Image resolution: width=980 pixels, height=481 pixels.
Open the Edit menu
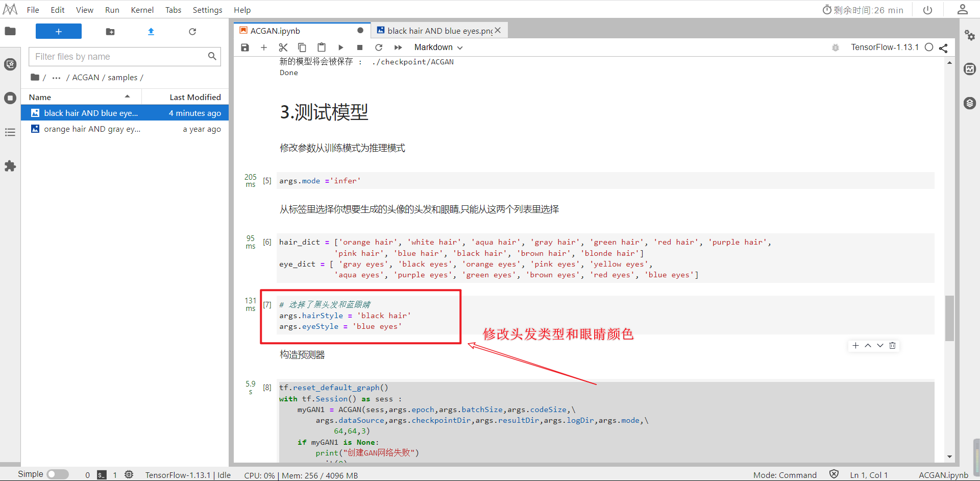tap(58, 10)
